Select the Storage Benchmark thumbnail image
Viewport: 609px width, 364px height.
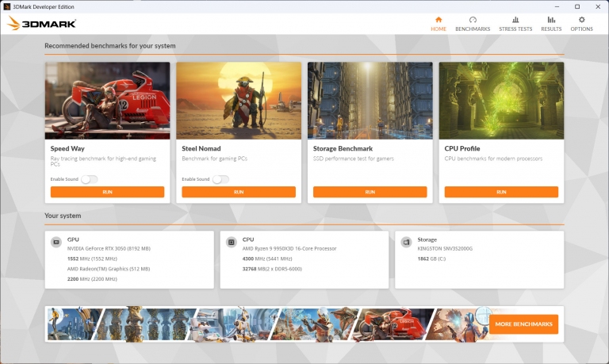(370, 101)
